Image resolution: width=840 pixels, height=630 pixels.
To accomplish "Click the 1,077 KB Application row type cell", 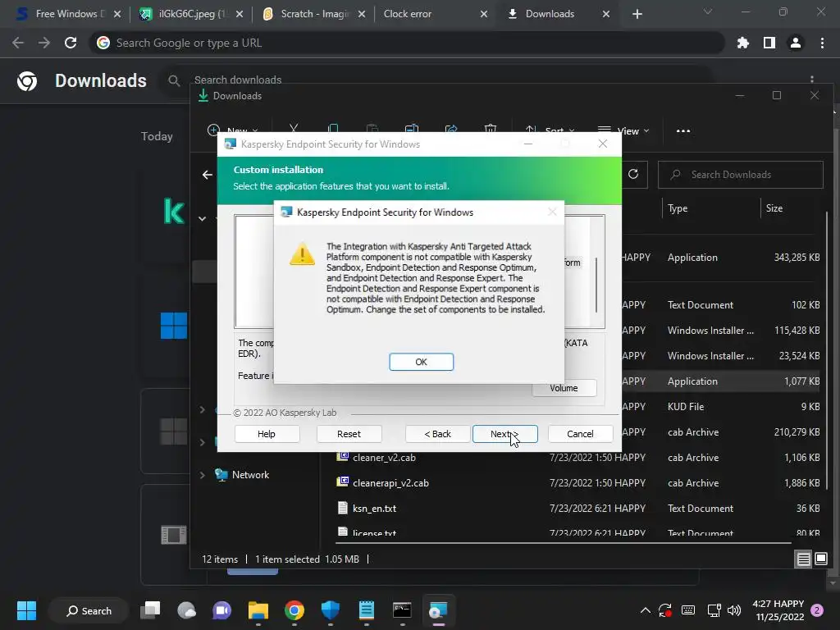I will [692, 381].
